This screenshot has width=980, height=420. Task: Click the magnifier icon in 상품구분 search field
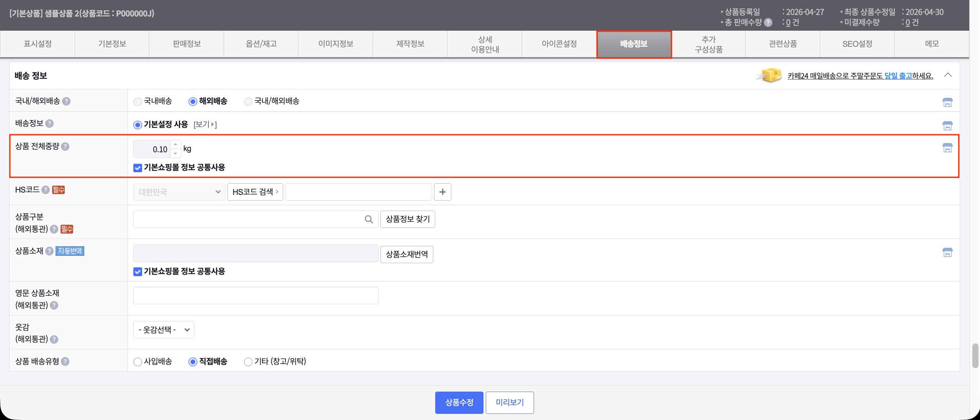click(369, 219)
